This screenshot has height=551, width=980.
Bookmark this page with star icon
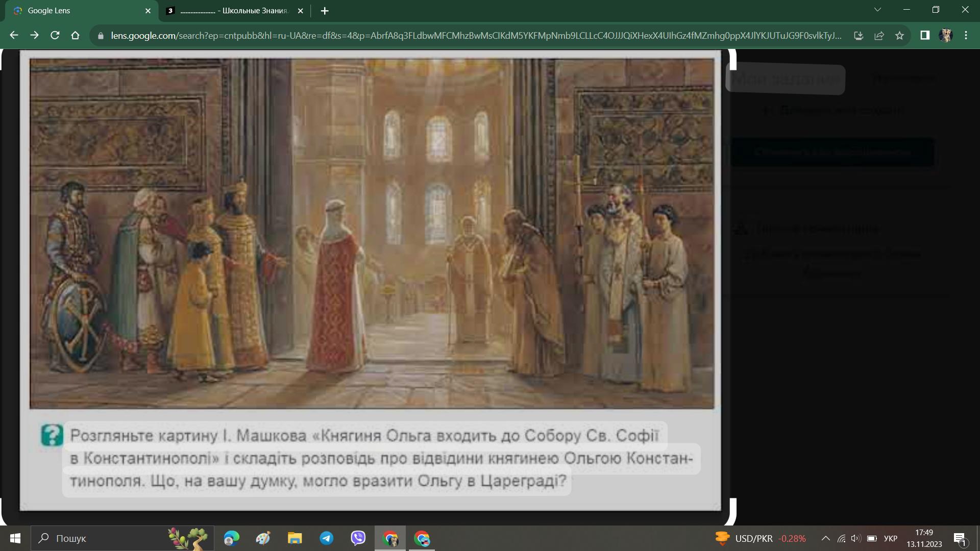coord(899,35)
